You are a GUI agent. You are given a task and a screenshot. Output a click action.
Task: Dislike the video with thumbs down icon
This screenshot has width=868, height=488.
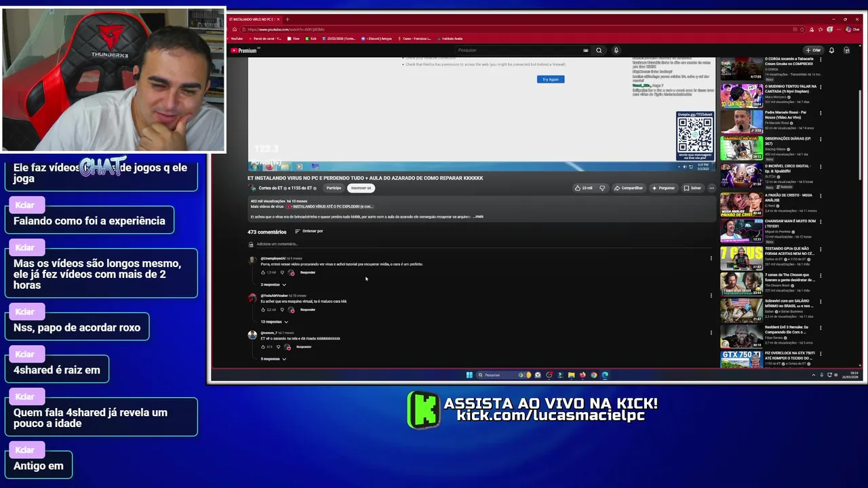pyautogui.click(x=602, y=188)
